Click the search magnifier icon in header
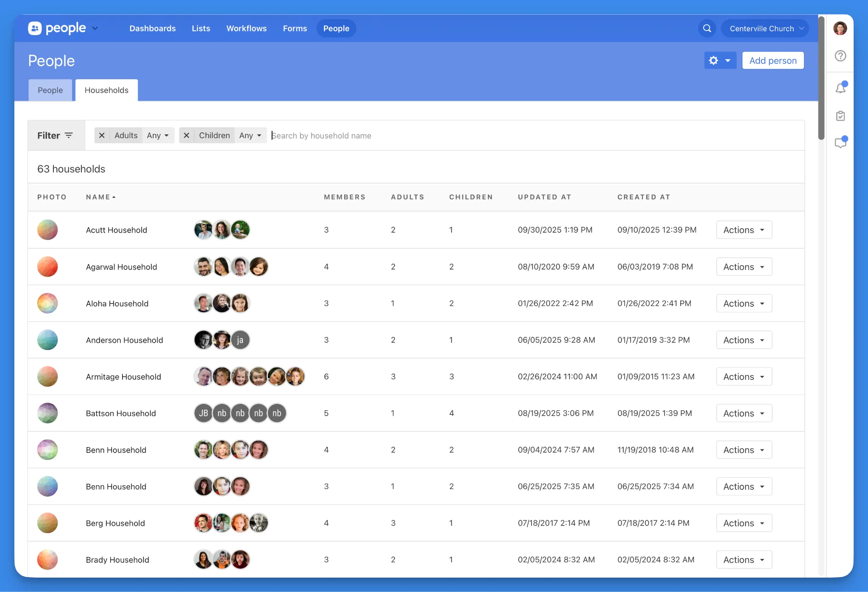 click(x=707, y=28)
